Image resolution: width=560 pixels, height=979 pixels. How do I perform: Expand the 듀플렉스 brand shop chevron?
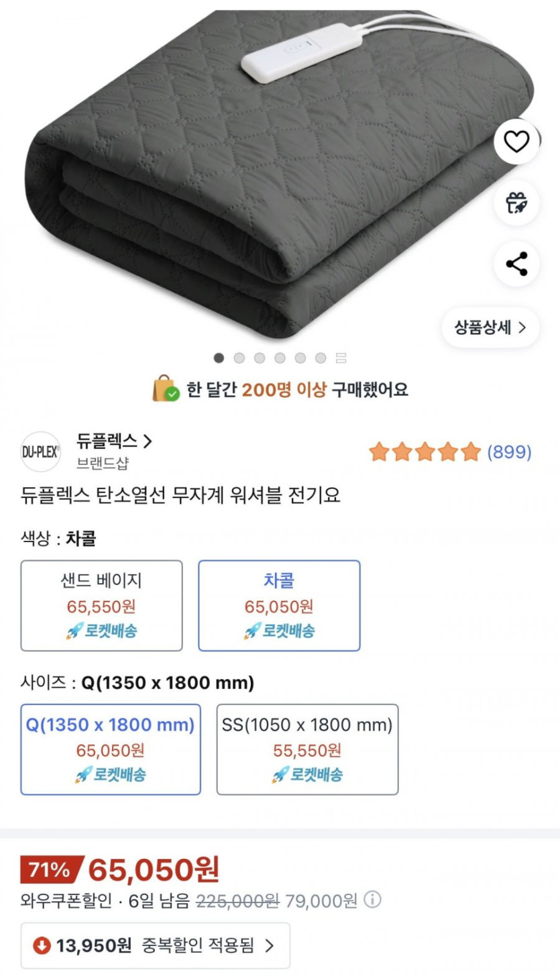click(148, 441)
